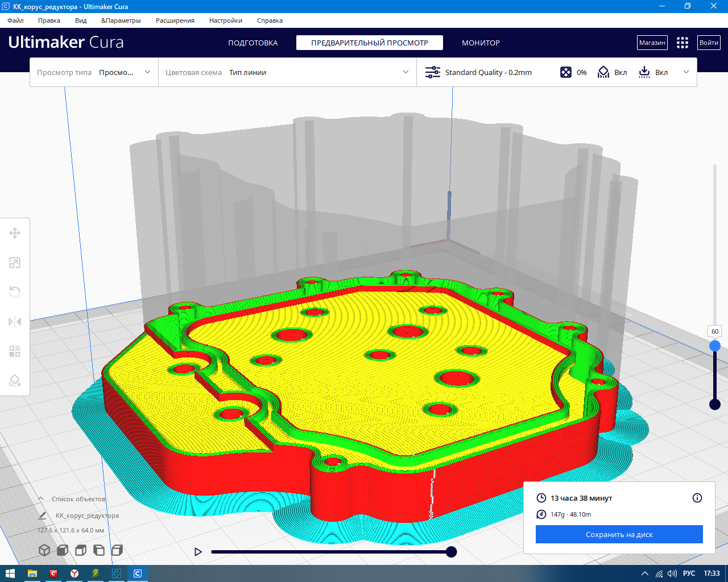Click the build plate adhesion icon
This screenshot has width=728, height=582.
click(x=644, y=72)
